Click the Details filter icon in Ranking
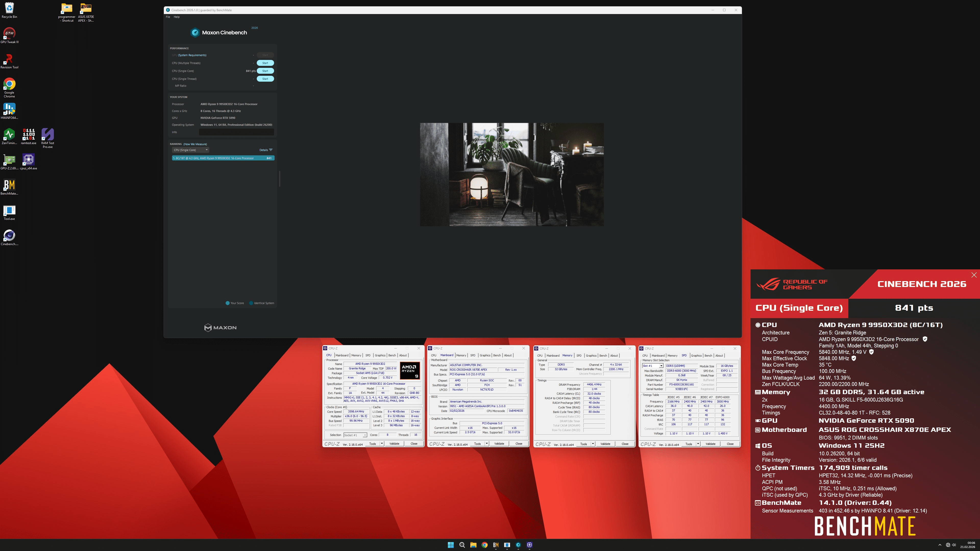980x551 pixels. [271, 150]
